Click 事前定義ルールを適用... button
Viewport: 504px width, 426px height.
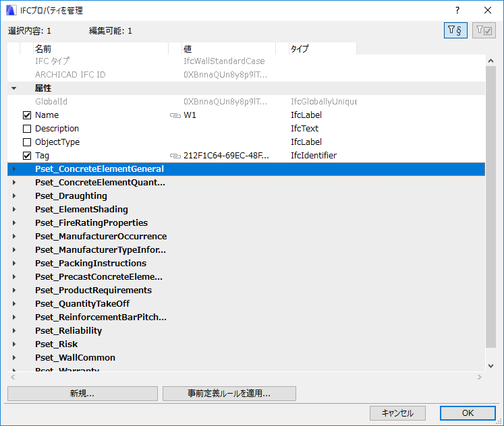(x=229, y=394)
